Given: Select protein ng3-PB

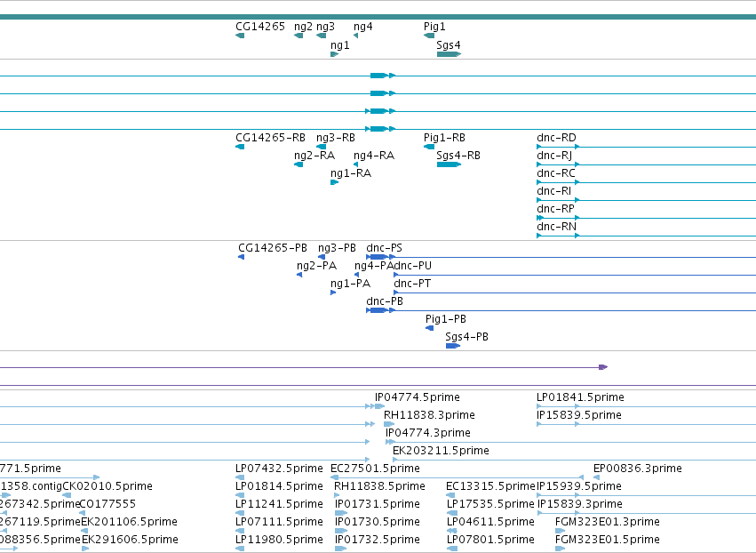Looking at the screenshot, I should point(337,248).
